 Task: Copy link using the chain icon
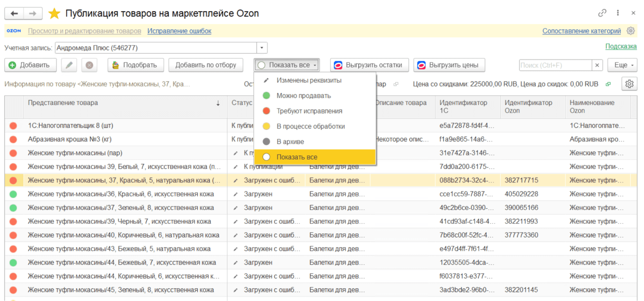pyautogui.click(x=602, y=13)
